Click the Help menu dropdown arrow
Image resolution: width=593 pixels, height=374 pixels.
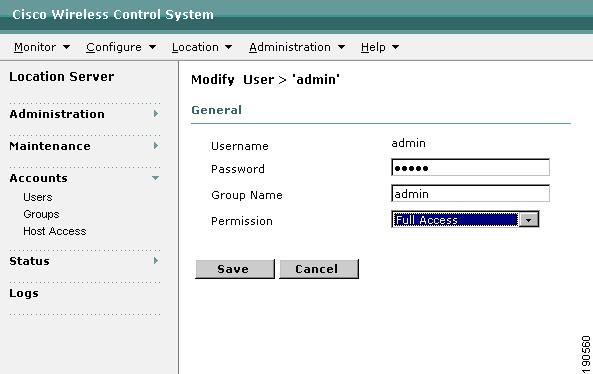tap(395, 47)
